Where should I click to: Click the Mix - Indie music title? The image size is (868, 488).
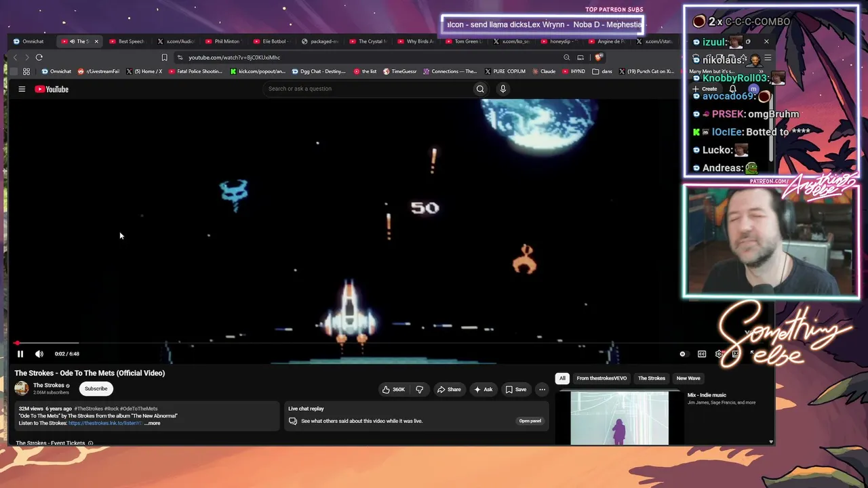click(x=707, y=395)
